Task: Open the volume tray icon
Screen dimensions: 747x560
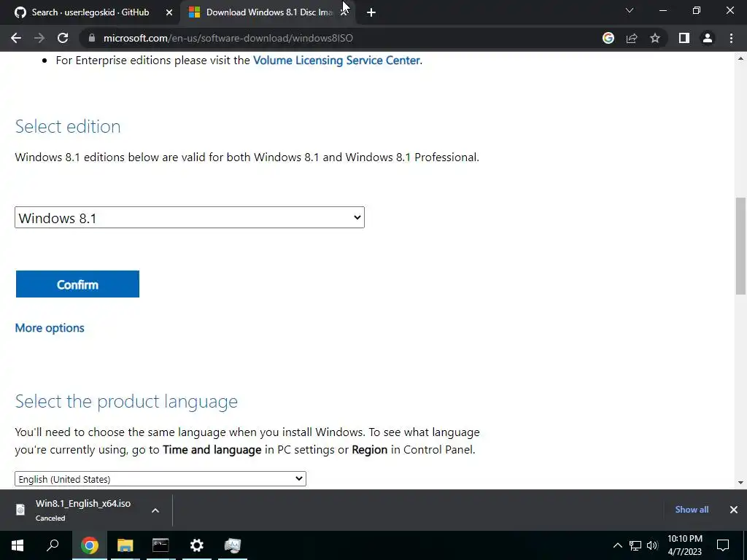Action: [652, 545]
